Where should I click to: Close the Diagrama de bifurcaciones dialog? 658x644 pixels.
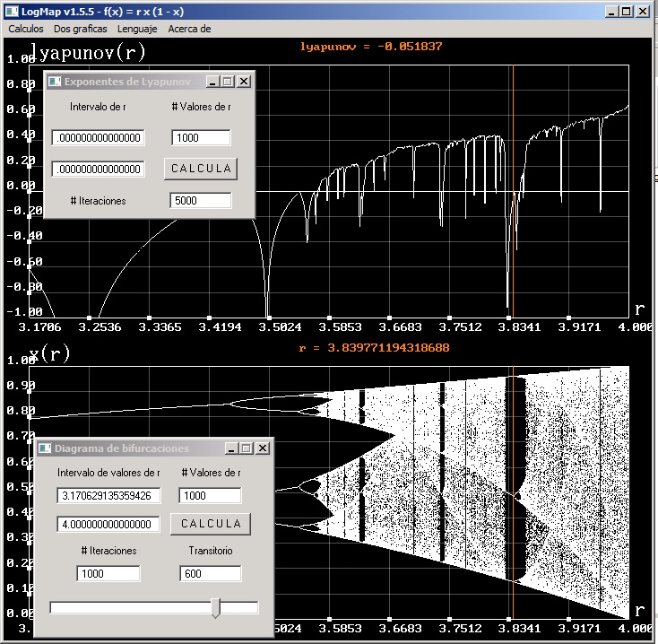tap(263, 448)
